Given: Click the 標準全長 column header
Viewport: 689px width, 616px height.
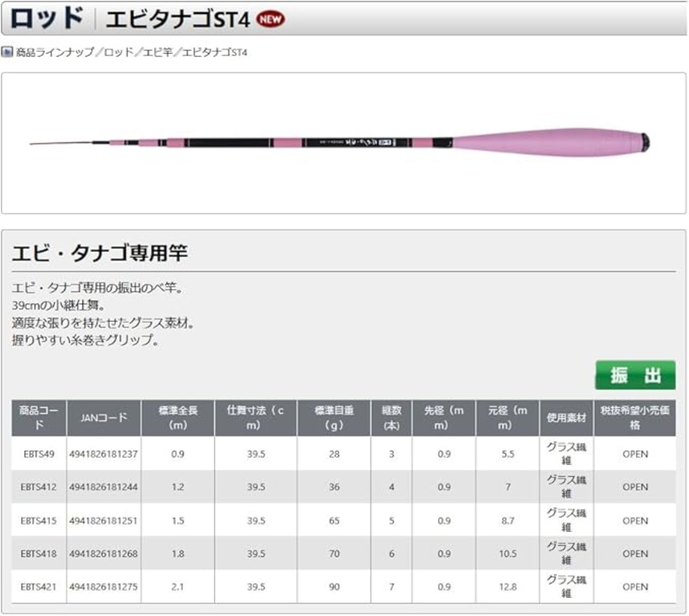Looking at the screenshot, I should point(178,418).
